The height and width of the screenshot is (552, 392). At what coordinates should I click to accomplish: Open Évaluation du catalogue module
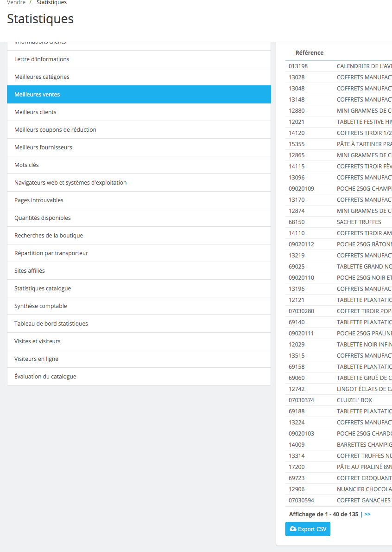pos(139,376)
